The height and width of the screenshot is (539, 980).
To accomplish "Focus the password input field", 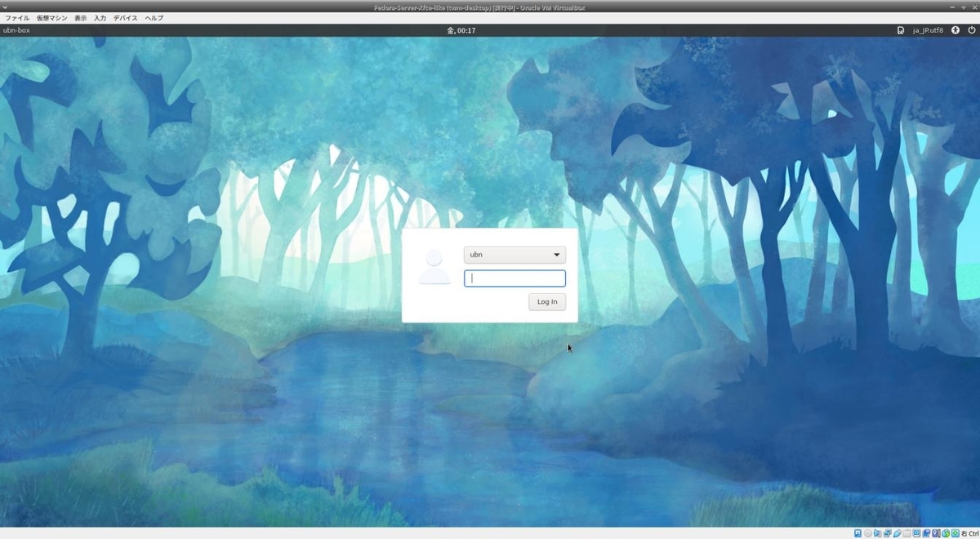I will click(514, 278).
